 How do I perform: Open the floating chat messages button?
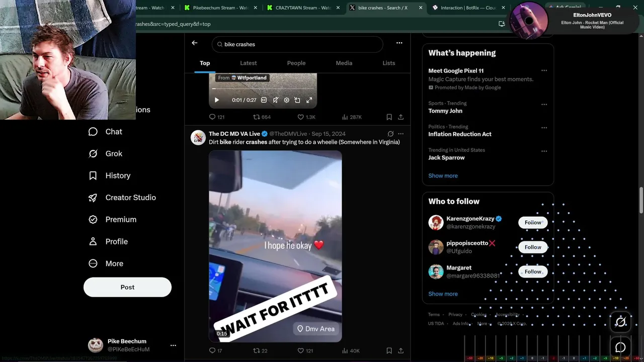tap(620, 347)
